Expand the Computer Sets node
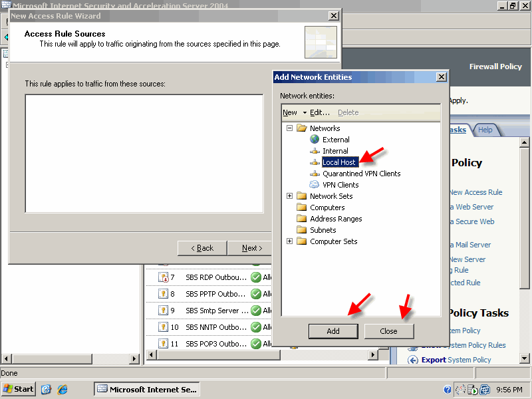 click(289, 241)
